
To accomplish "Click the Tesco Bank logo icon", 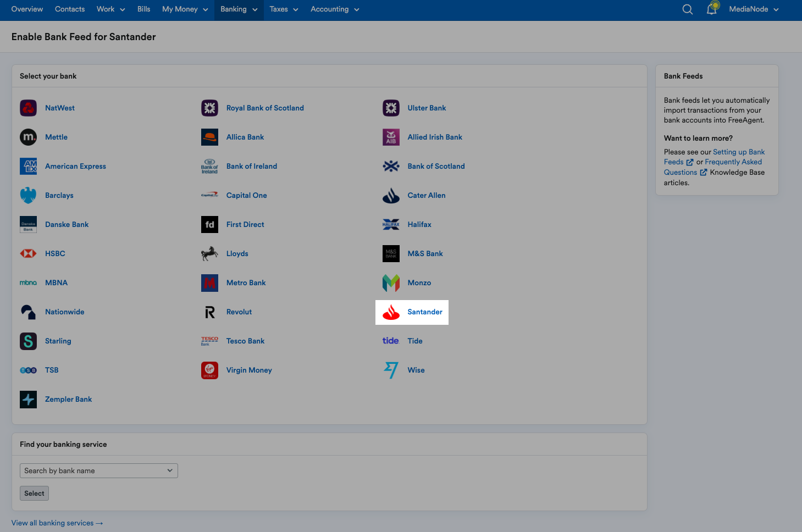I will 209,341.
